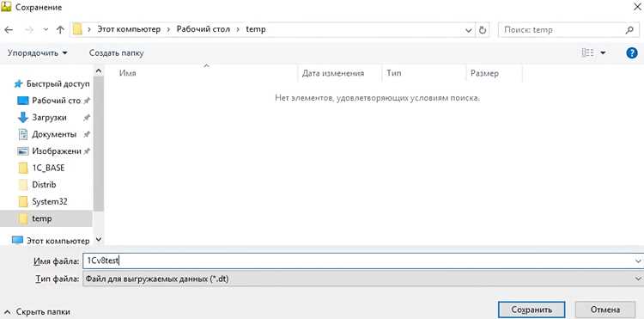The height and width of the screenshot is (319, 644).
Task: Click sidebar scrollbar down arrow
Action: [99, 239]
